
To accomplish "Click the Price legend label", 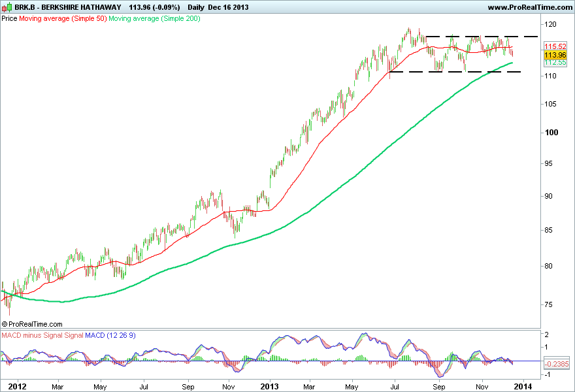I will [x=9, y=18].
